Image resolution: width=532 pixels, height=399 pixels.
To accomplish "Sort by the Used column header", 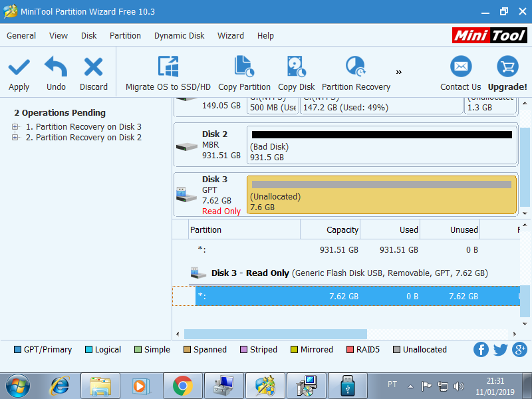I will coord(390,229).
